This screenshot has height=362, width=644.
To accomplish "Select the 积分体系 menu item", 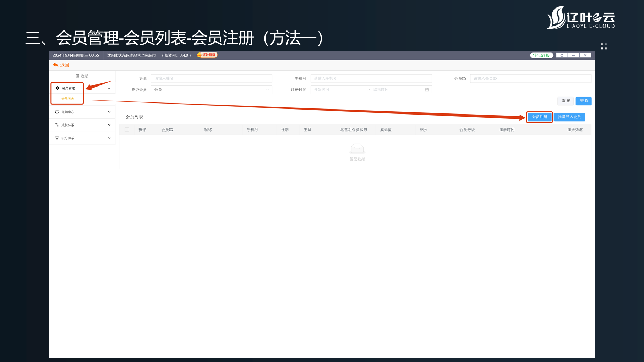I will tap(68, 138).
